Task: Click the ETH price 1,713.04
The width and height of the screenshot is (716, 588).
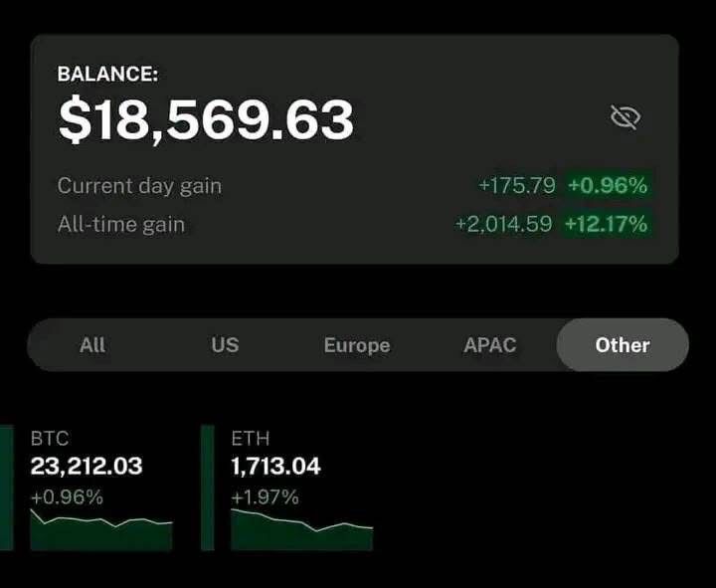Action: [276, 466]
